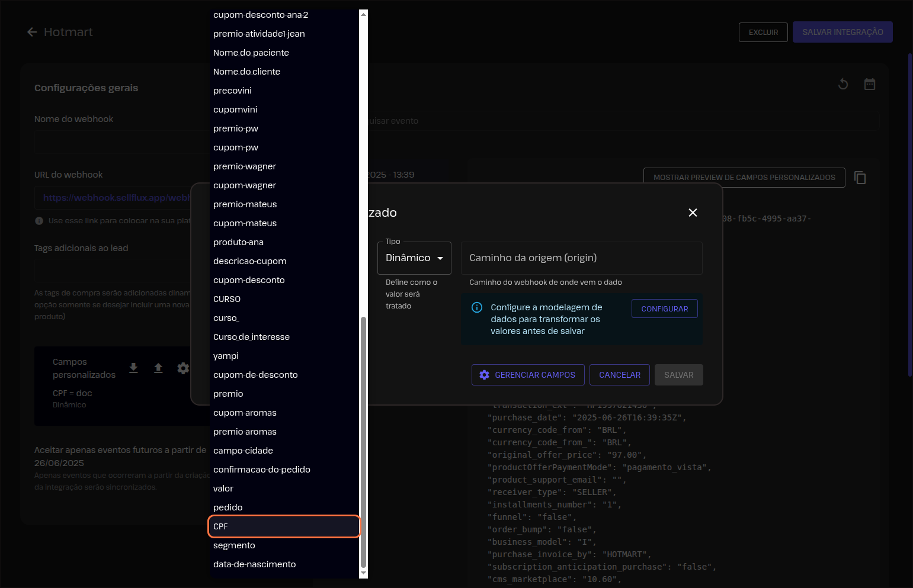Close the dialog with the X icon
Image resolution: width=913 pixels, height=588 pixels.
pyautogui.click(x=693, y=213)
